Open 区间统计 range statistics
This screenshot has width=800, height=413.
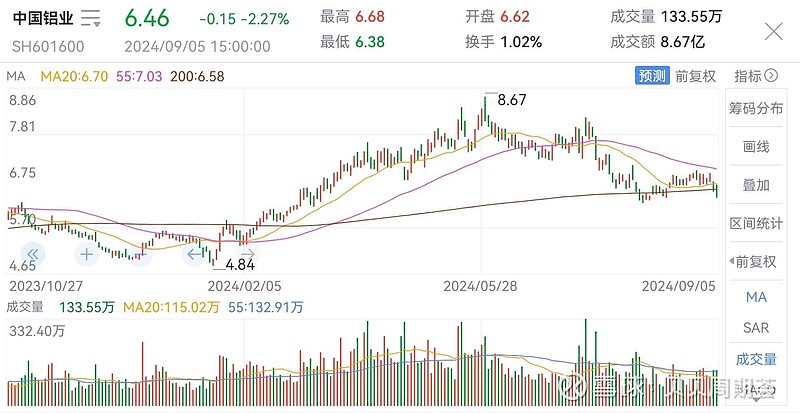(x=756, y=224)
